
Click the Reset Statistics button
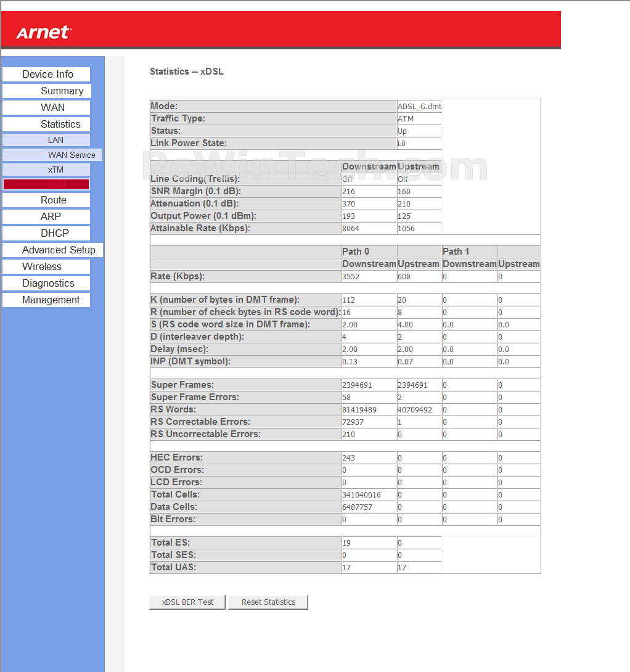click(x=268, y=602)
